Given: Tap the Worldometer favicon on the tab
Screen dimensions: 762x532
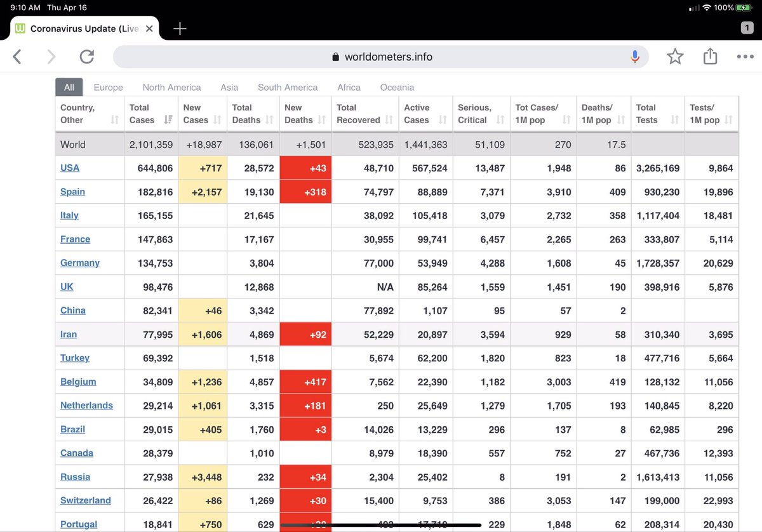Looking at the screenshot, I should click(20, 29).
